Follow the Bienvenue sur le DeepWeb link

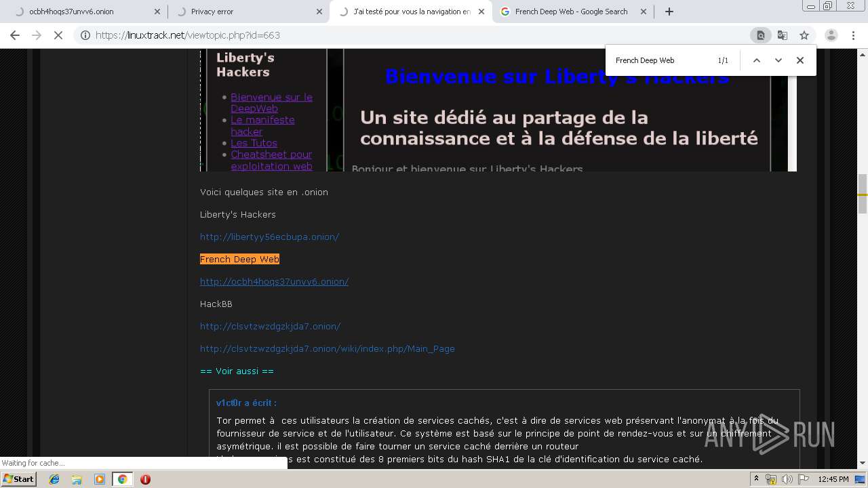tap(271, 102)
